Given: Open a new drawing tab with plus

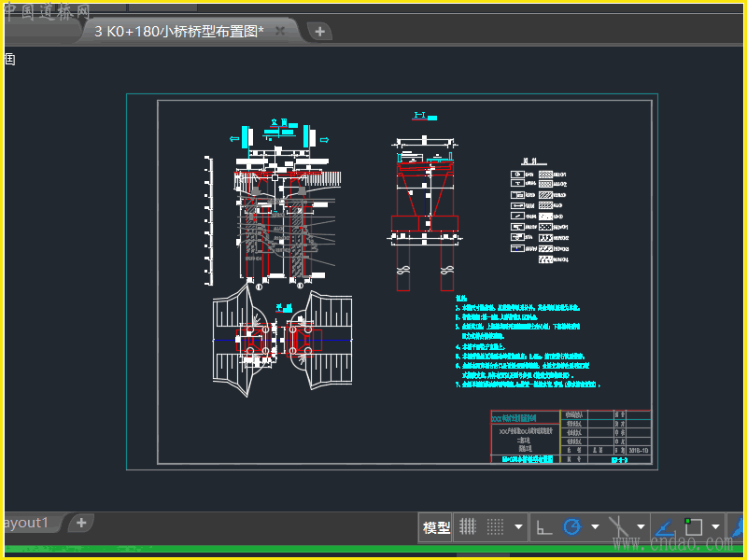Looking at the screenshot, I should (319, 31).
